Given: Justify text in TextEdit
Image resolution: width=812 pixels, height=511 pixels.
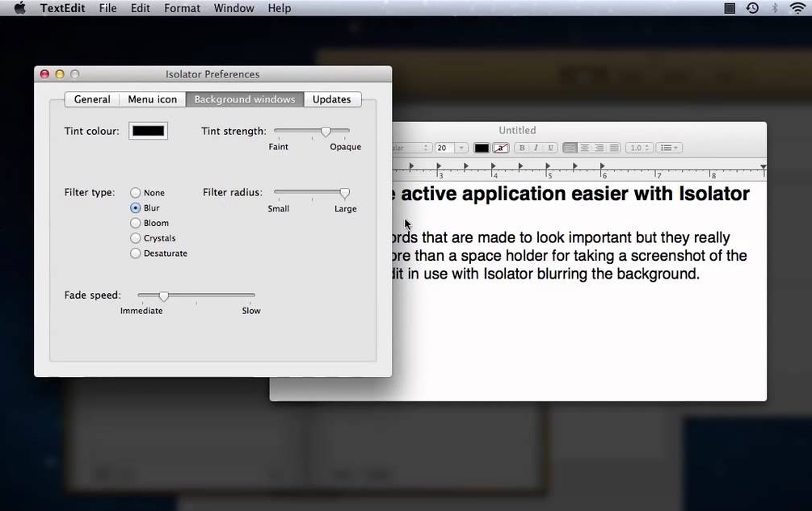Looking at the screenshot, I should [x=614, y=148].
